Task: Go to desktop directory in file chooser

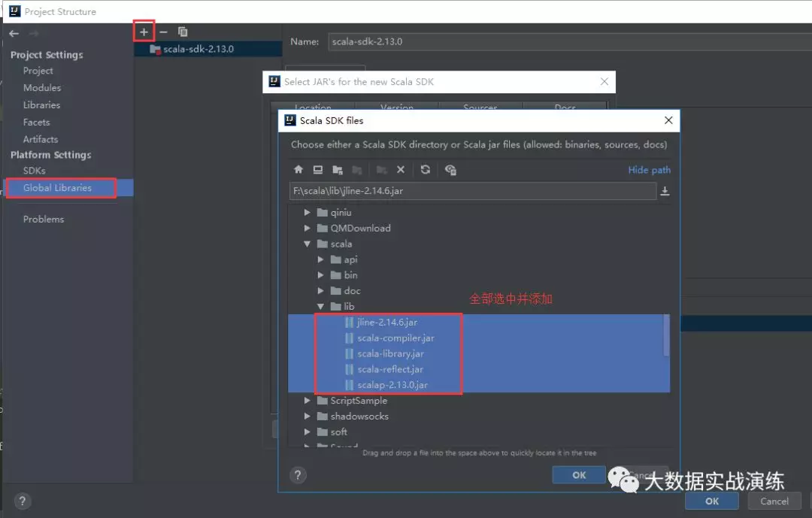Action: tap(318, 169)
